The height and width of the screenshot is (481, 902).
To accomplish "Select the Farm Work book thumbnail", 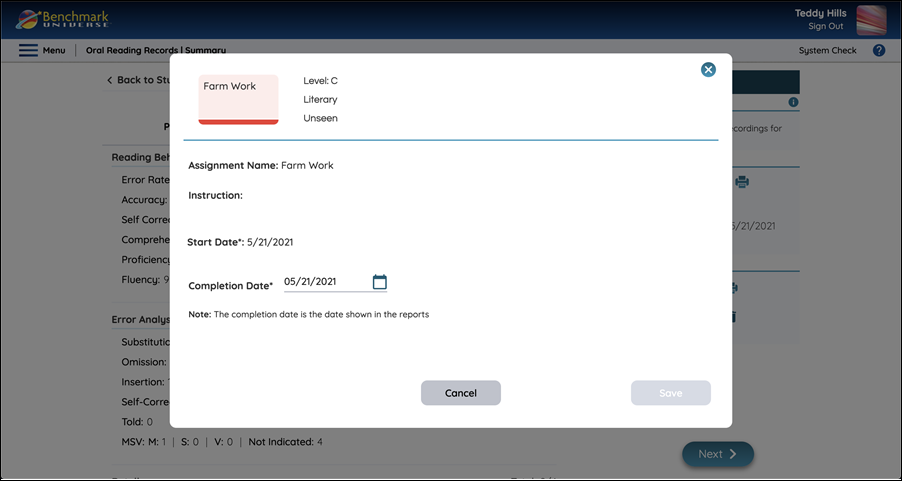I will point(238,100).
